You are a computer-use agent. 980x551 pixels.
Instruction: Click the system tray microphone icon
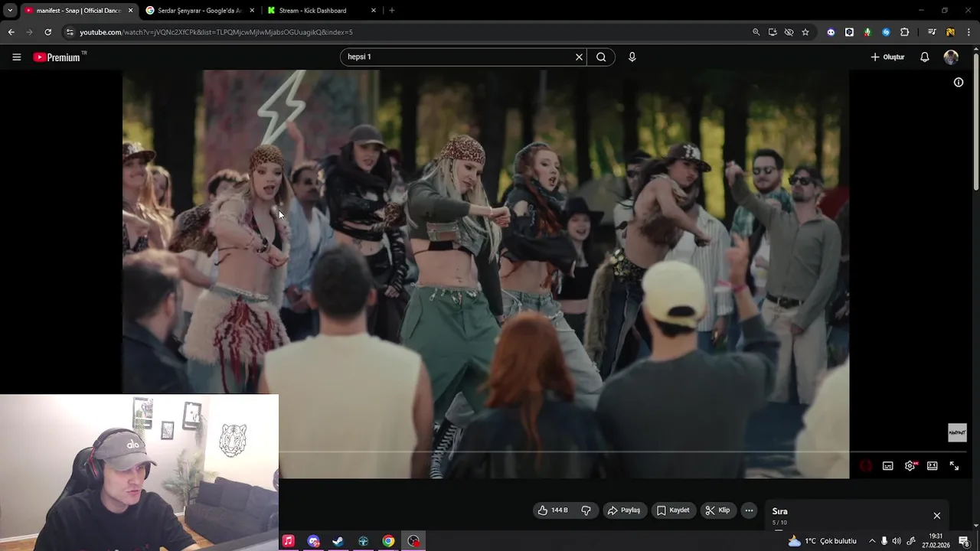[x=884, y=541]
